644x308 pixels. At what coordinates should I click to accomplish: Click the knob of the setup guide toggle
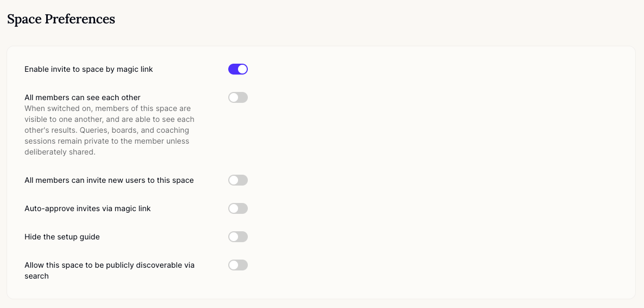point(233,237)
